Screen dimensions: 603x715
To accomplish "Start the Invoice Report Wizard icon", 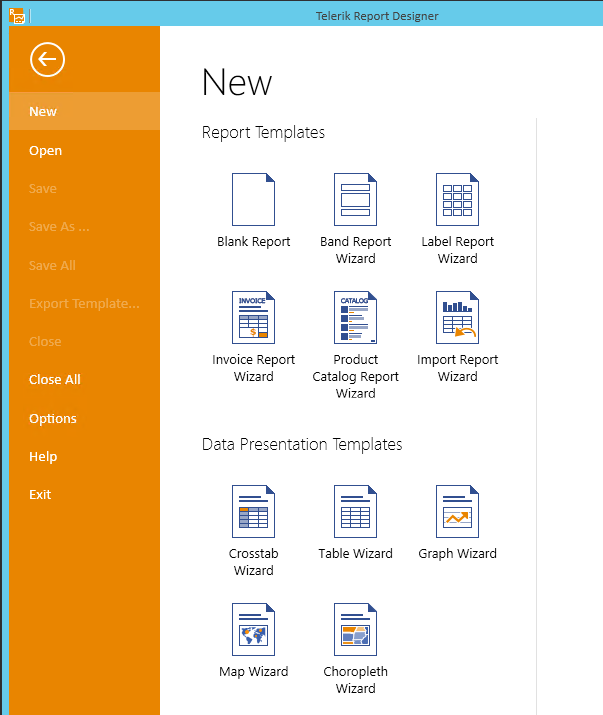I will [253, 318].
